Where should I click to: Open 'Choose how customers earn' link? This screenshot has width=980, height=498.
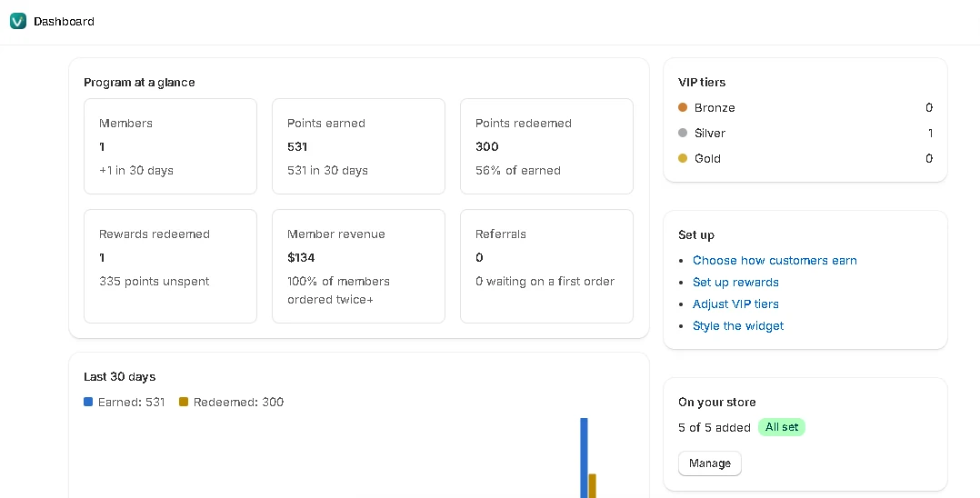point(775,261)
